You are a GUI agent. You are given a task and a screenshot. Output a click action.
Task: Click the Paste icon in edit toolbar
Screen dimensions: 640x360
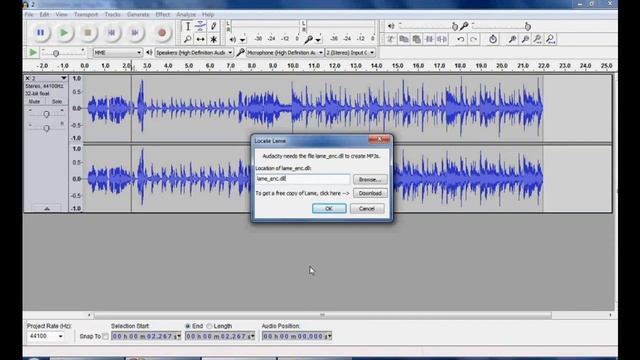416,39
